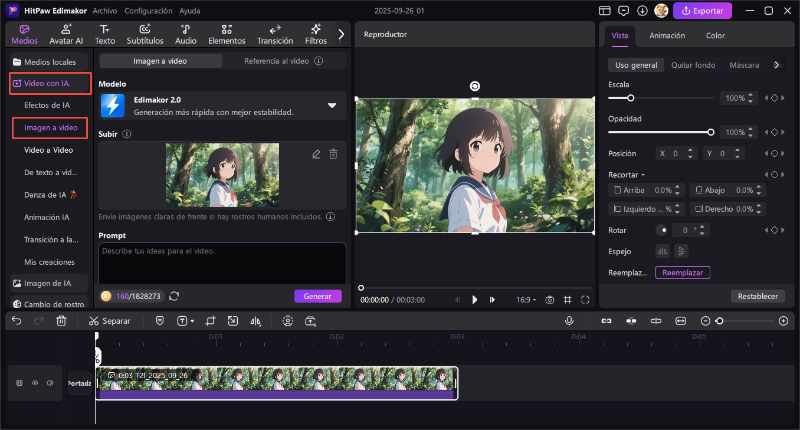Click the Prompt text field
The image size is (800, 430).
coord(221,263)
